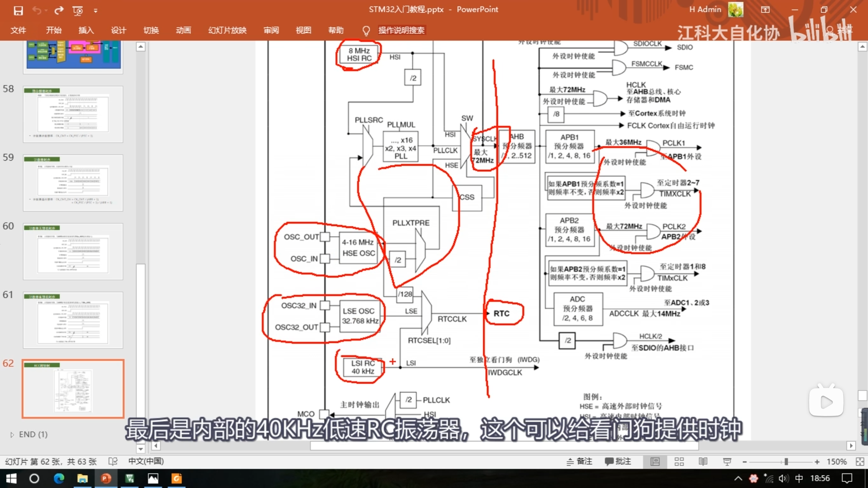868x488 pixels.
Task: Start slideshow from beginning icon in title bar
Action: 78,11
